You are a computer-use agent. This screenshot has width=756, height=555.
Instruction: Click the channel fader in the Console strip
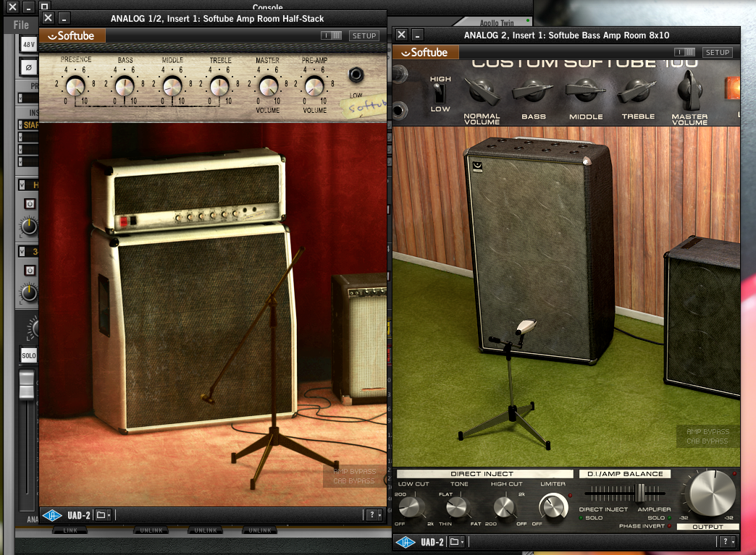click(x=25, y=384)
